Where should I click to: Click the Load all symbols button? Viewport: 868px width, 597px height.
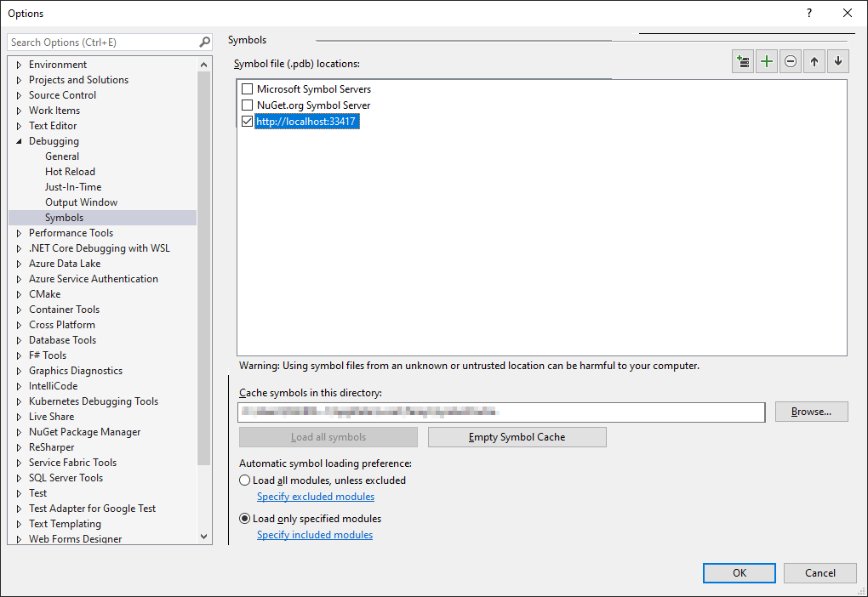(328, 437)
